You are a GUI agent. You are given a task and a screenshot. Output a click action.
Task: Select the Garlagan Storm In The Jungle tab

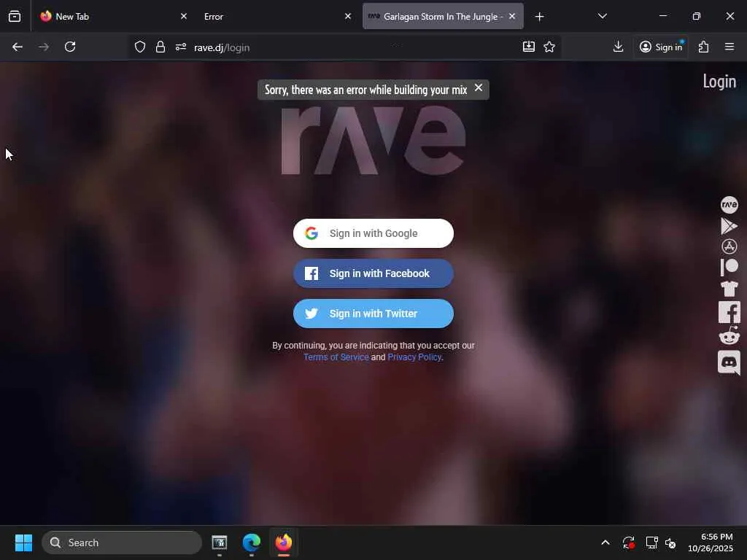coord(443,16)
